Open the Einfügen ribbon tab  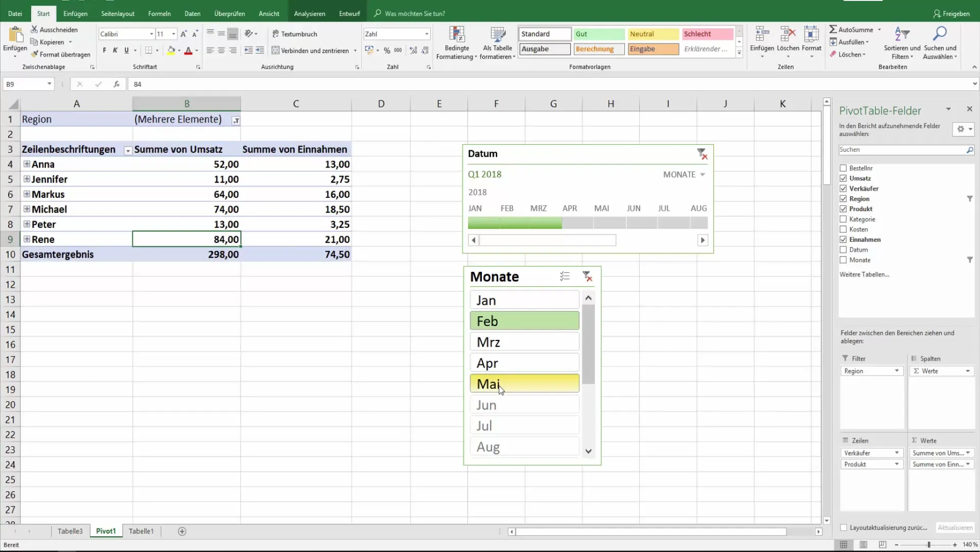76,14
